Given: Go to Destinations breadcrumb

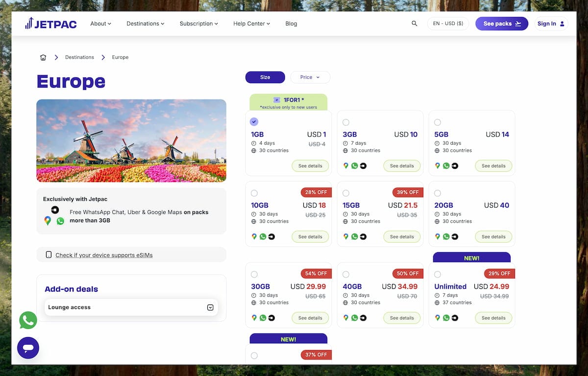Looking at the screenshot, I should pos(79,57).
